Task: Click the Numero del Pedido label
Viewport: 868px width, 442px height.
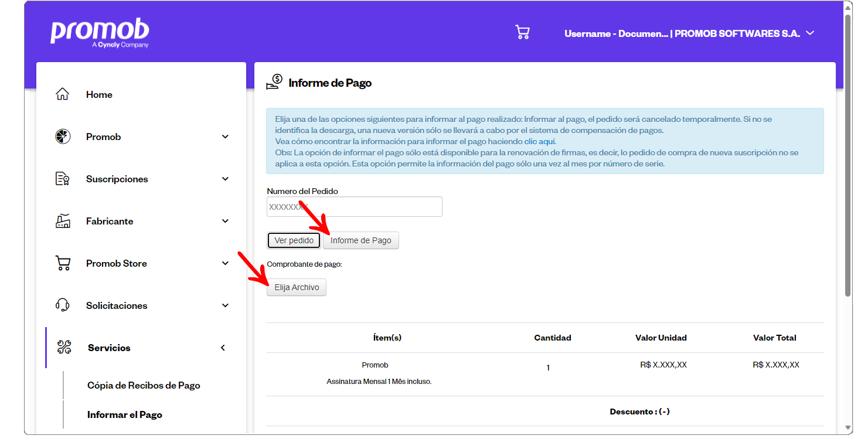Action: 302,191
